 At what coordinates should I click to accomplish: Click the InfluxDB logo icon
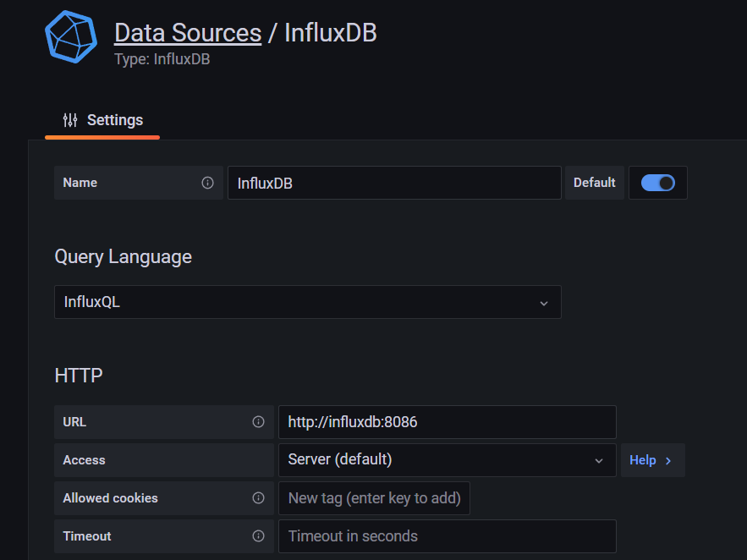(x=71, y=36)
